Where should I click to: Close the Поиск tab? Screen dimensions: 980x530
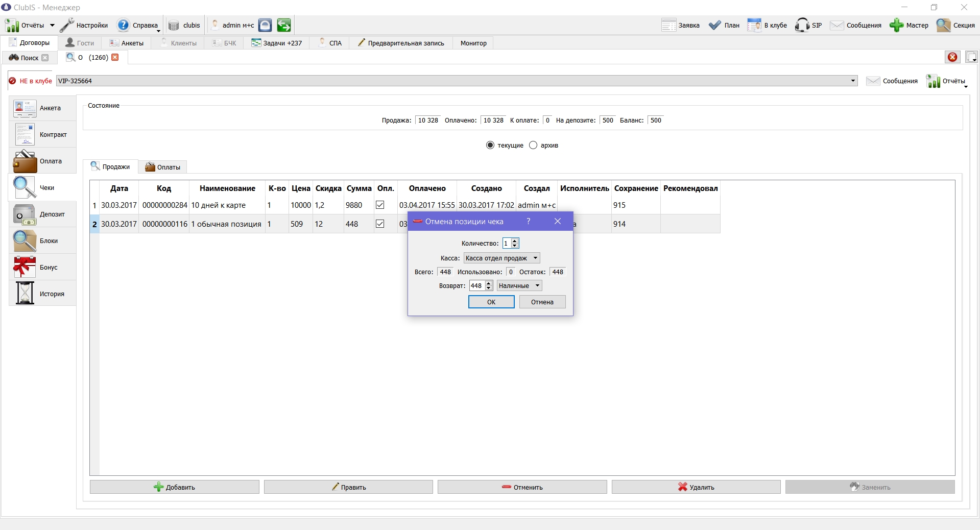45,58
